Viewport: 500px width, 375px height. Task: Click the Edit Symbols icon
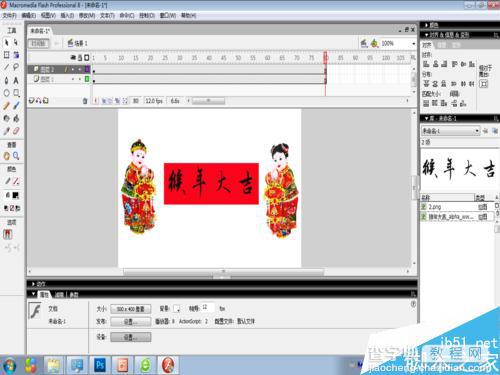click(375, 43)
